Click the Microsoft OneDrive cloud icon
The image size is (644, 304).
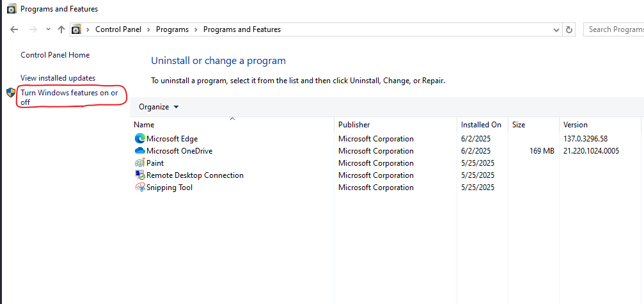[x=139, y=151]
